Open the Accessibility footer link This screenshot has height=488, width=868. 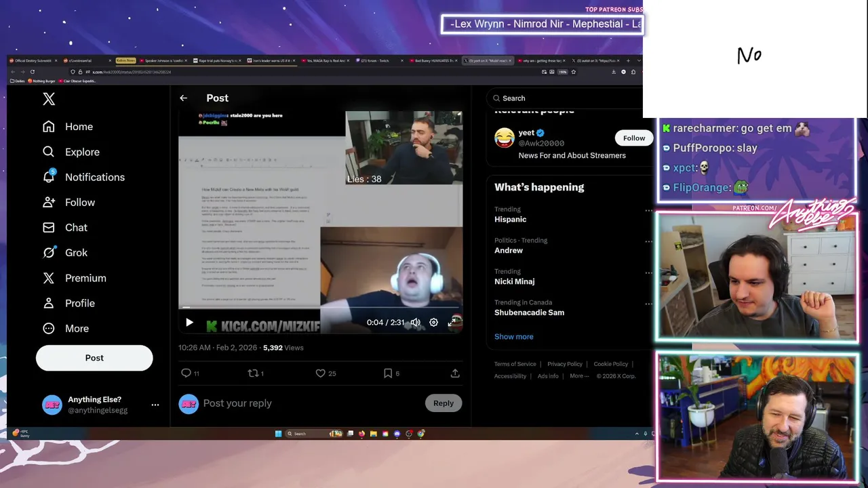tap(510, 376)
